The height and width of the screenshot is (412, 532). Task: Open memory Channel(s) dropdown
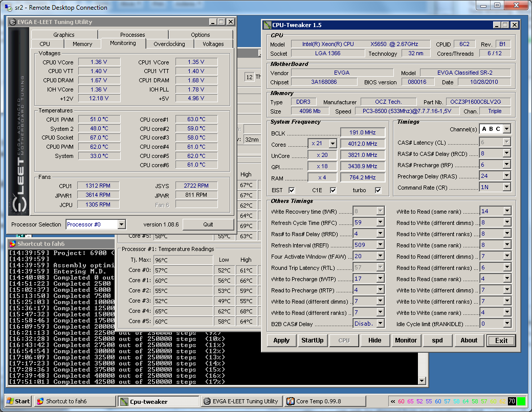coord(506,129)
